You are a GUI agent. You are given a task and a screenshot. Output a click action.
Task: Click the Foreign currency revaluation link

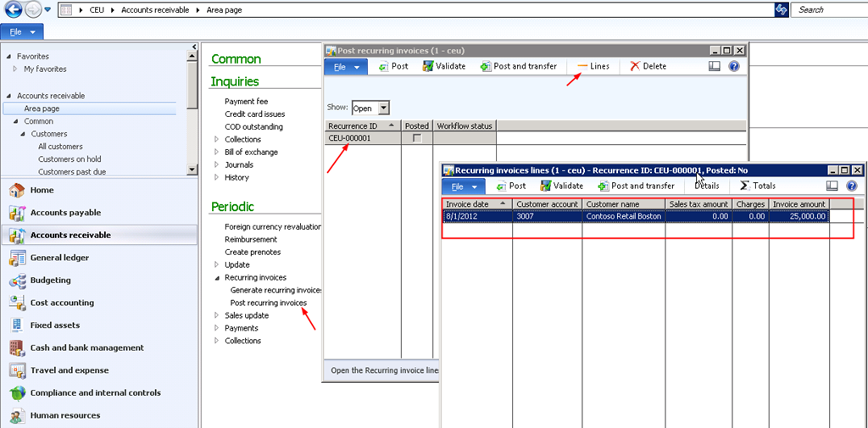coord(273,227)
